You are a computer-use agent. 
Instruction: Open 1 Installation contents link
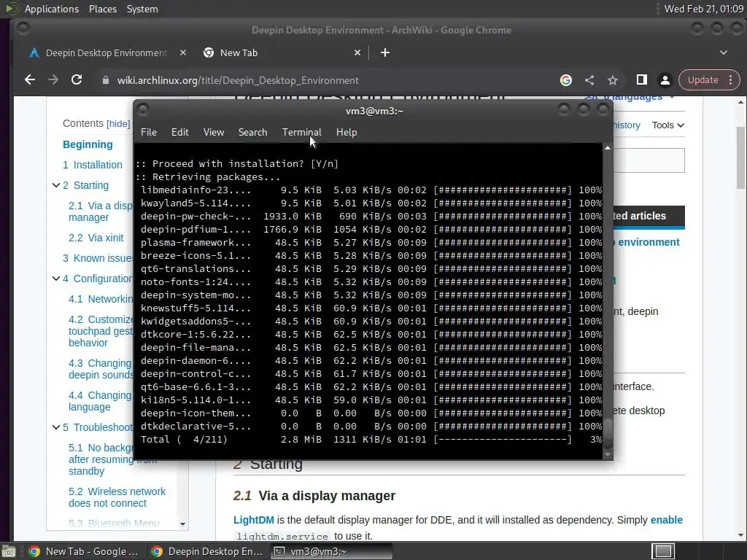pyautogui.click(x=93, y=165)
